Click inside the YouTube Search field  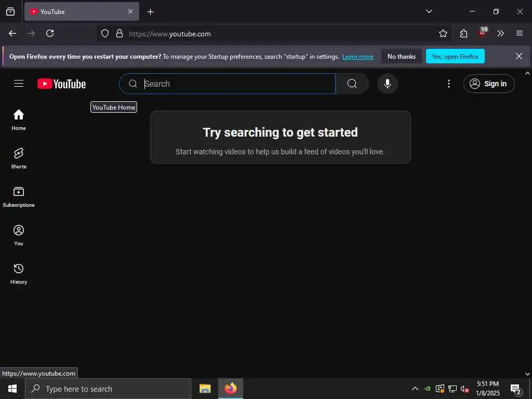[x=228, y=84]
